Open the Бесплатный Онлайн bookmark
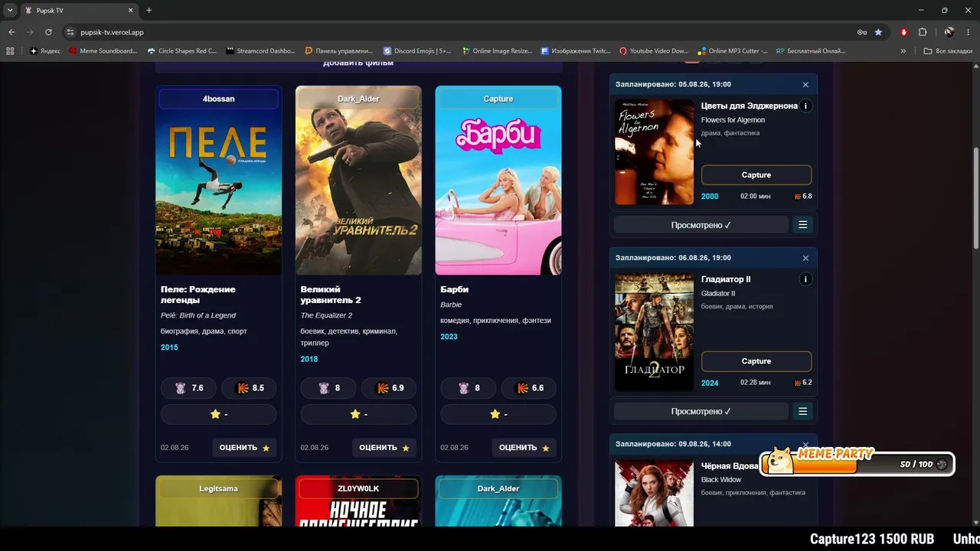Viewport: 980px width, 551px height. coord(811,51)
